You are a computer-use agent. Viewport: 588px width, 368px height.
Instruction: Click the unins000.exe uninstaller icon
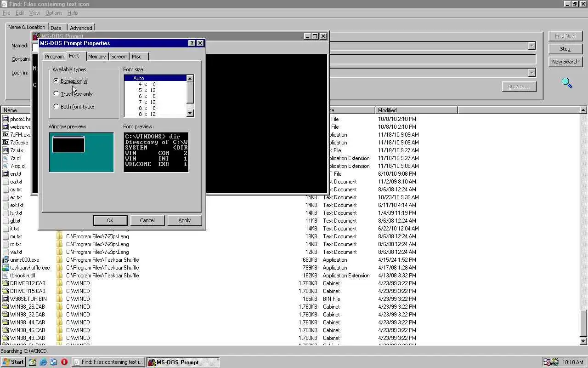6,260
